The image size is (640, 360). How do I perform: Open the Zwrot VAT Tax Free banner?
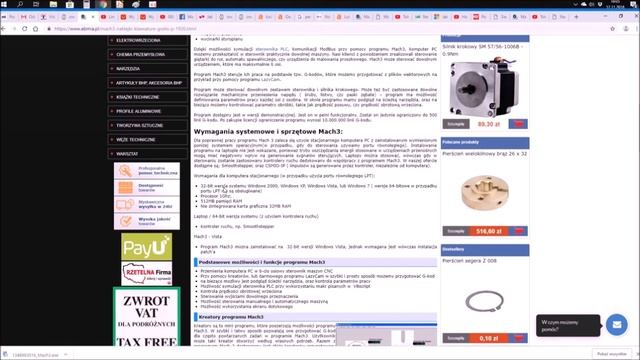tap(147, 317)
